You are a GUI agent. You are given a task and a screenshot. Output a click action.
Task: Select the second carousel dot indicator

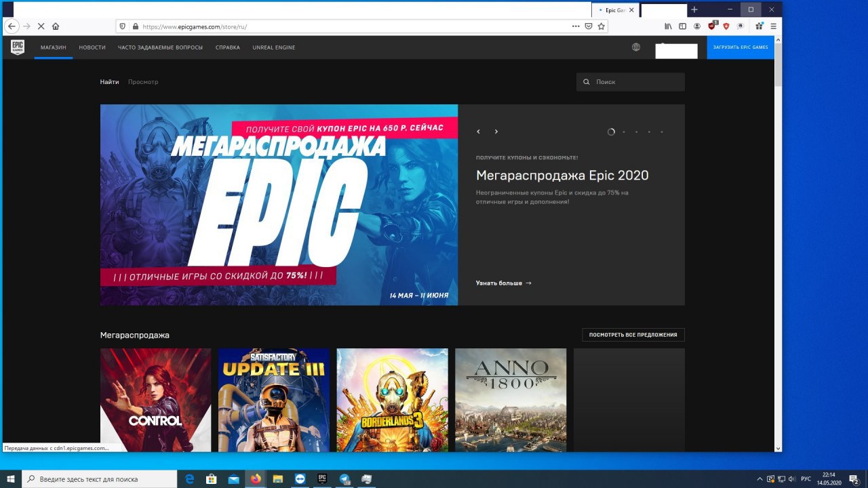624,132
